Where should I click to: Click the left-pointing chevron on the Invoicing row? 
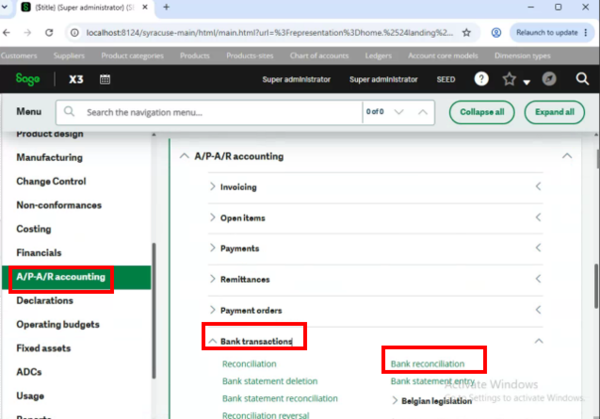pyautogui.click(x=538, y=187)
